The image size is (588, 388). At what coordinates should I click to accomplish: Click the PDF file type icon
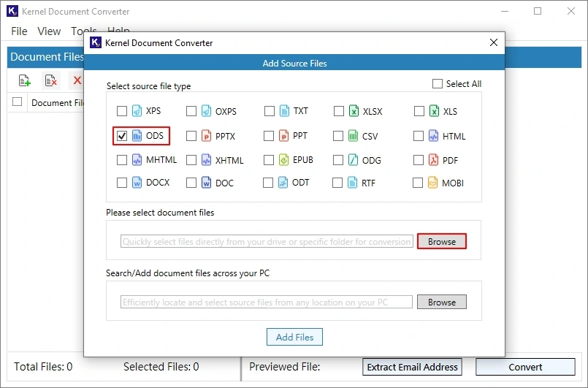pos(433,160)
